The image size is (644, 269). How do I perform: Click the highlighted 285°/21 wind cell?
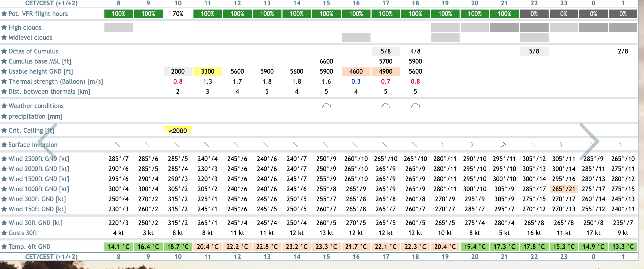point(564,189)
